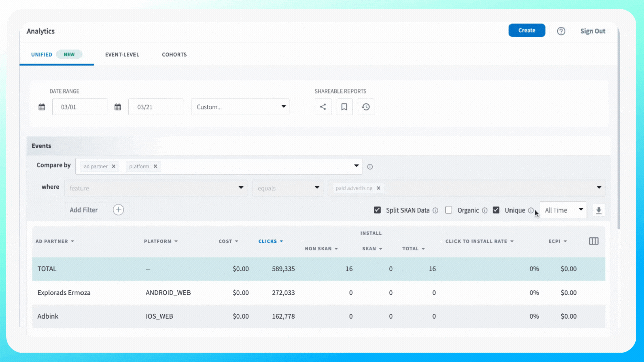Share the current report

[323, 107]
